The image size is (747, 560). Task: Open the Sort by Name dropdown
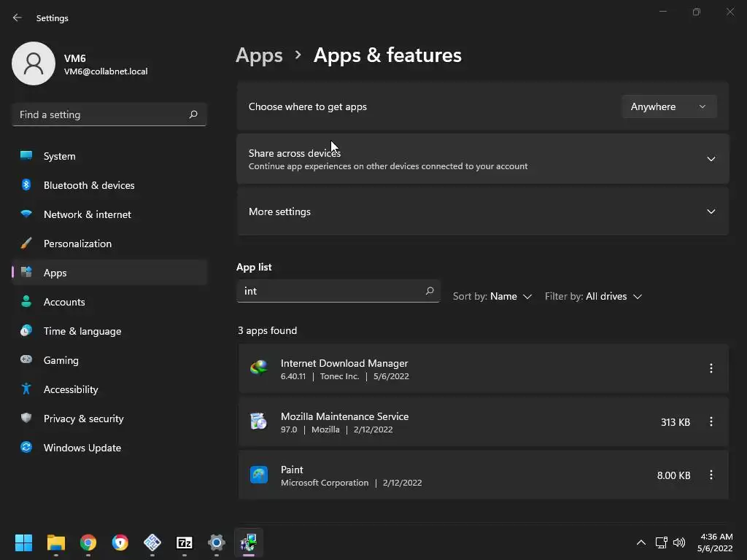click(492, 296)
